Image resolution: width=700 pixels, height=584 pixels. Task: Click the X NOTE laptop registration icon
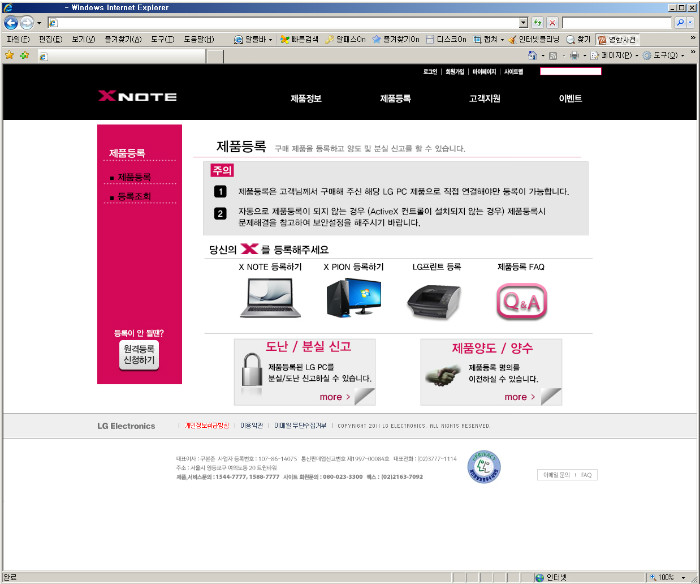point(269,298)
